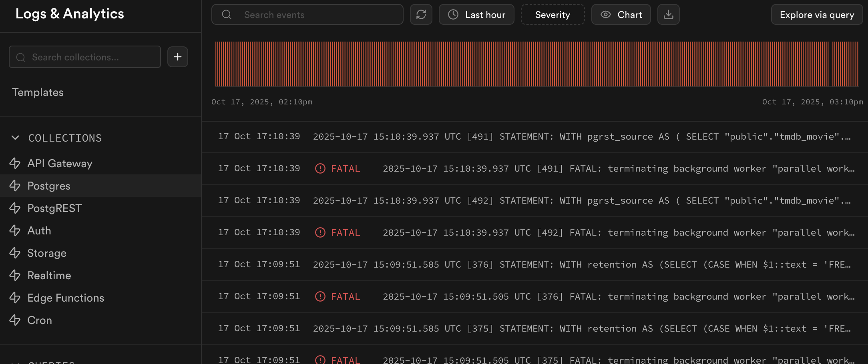Toggle the Chart visibility button
The height and width of the screenshot is (364, 868).
pyautogui.click(x=621, y=15)
